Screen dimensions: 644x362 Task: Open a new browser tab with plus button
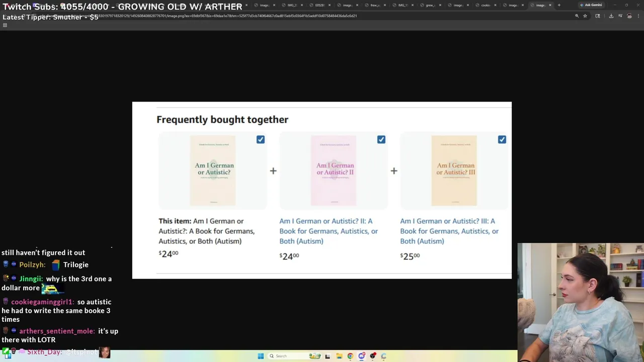coord(558,5)
